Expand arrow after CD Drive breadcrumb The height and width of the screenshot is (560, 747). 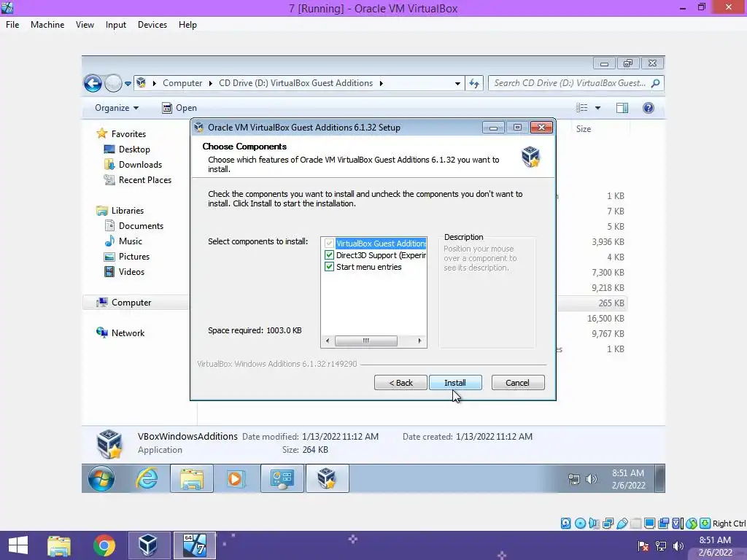tap(381, 83)
